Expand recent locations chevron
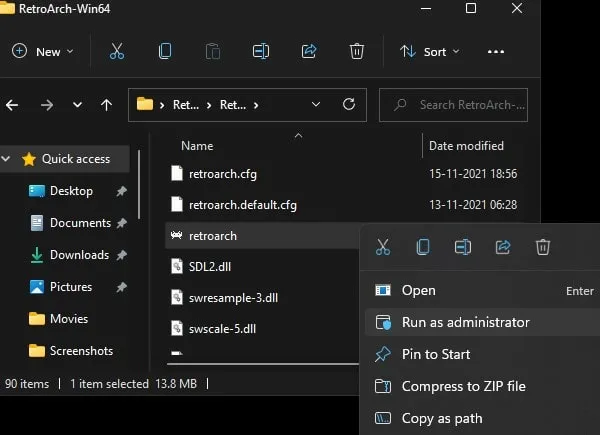Screen dimensions: 600x435 (77, 105)
